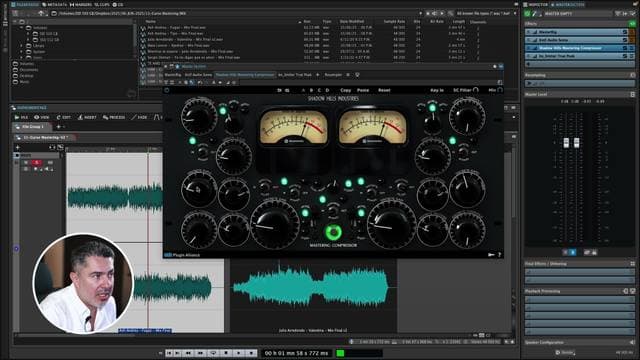The height and width of the screenshot is (360, 640).
Task: Open the Process menu in audio montage
Action: click(x=114, y=118)
